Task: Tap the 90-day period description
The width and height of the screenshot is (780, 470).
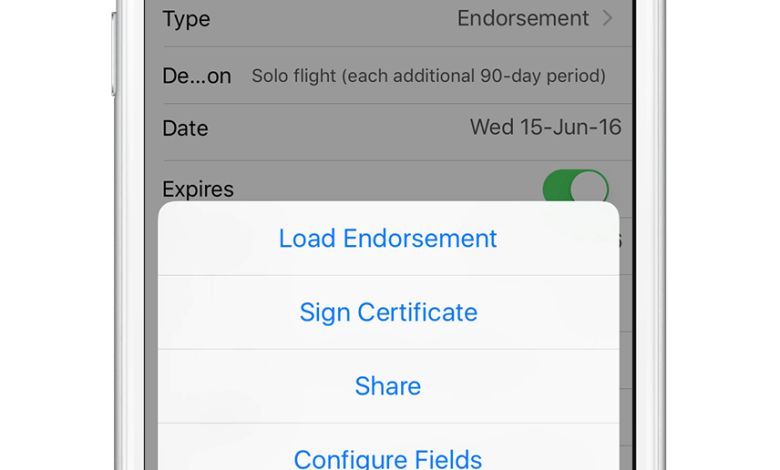Action: pyautogui.click(x=543, y=76)
